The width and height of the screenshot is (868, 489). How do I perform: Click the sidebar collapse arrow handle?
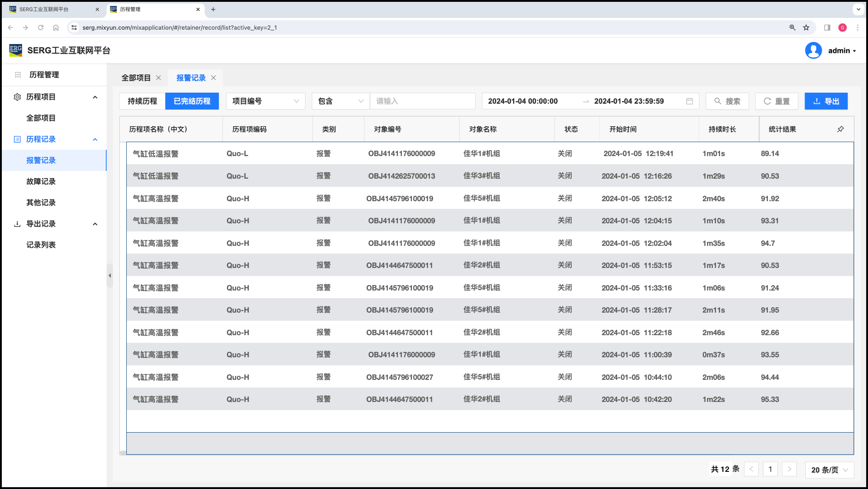point(110,276)
